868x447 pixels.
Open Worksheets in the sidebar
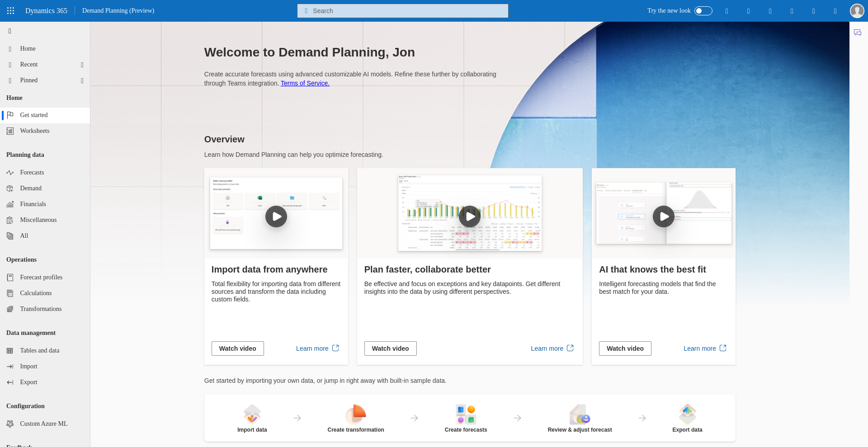pos(35,131)
